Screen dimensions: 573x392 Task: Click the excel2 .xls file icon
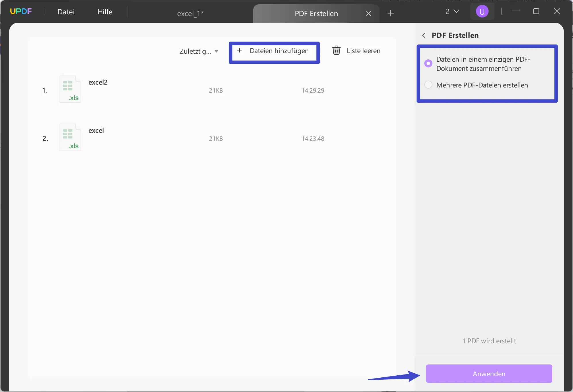pyautogui.click(x=69, y=90)
